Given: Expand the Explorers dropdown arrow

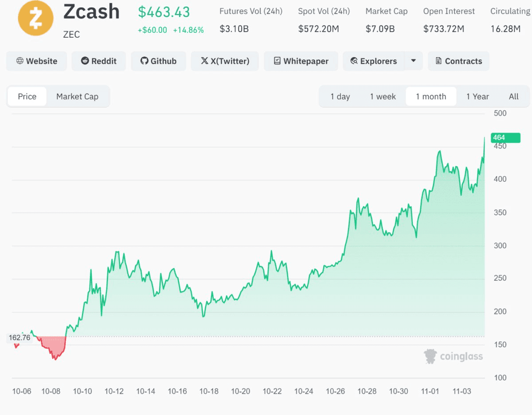Looking at the screenshot, I should point(414,61).
